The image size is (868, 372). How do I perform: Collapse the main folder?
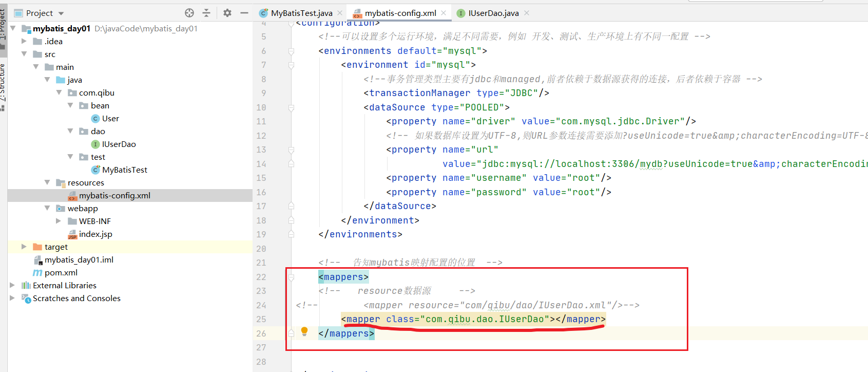[36, 67]
